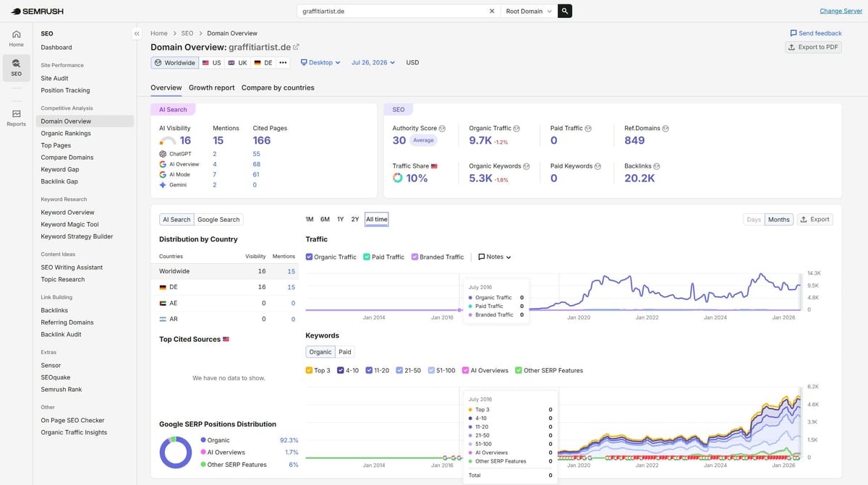Click the Paid Traffic info icon
The image size is (868, 485).
pyautogui.click(x=588, y=129)
